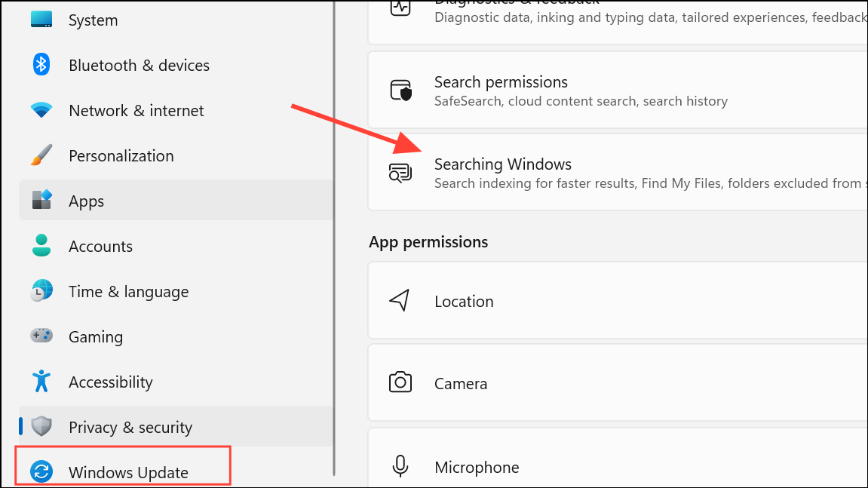Screen dimensions: 868x488
Task: Click the Privacy & security shield icon
Action: pos(41,426)
